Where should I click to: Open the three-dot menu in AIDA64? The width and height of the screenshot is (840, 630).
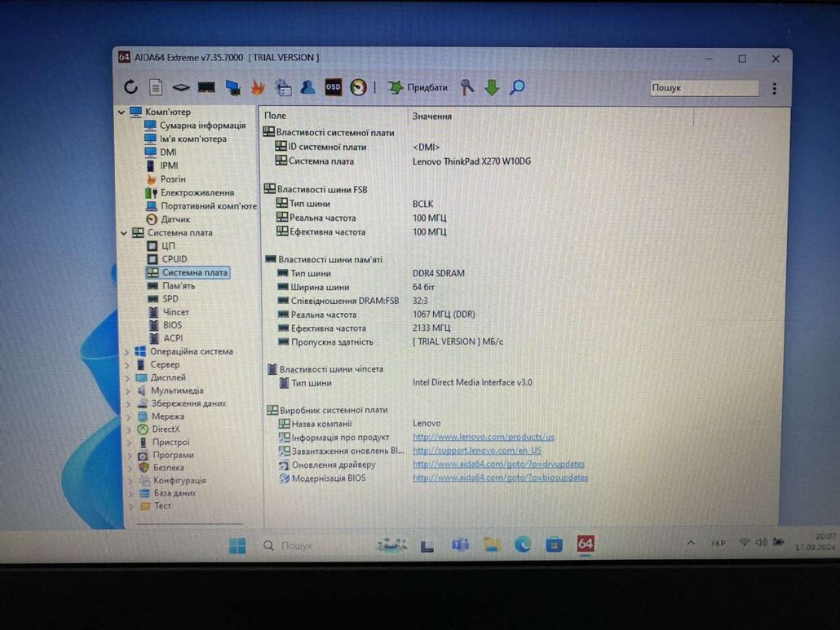tap(774, 88)
